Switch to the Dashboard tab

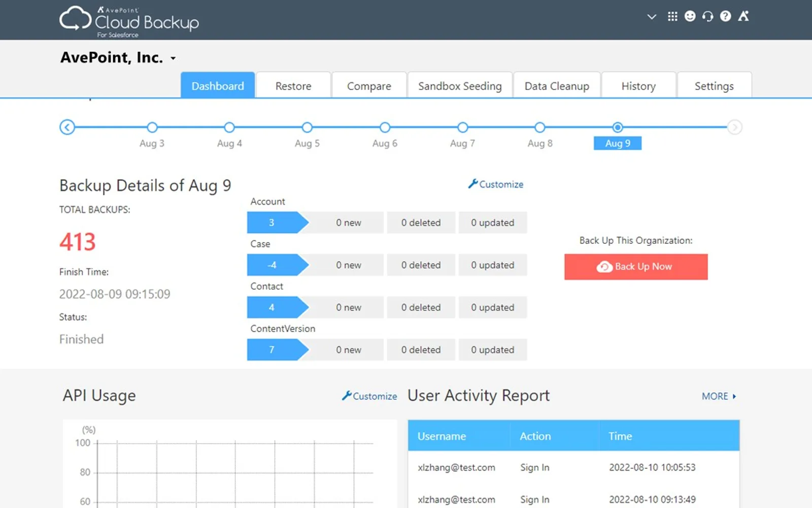pyautogui.click(x=218, y=86)
